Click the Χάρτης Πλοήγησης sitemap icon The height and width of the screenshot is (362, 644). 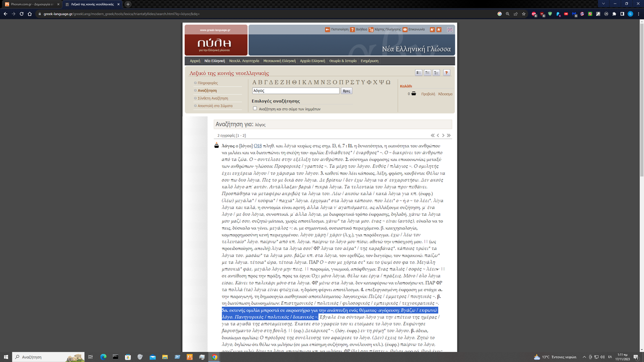tap(371, 30)
